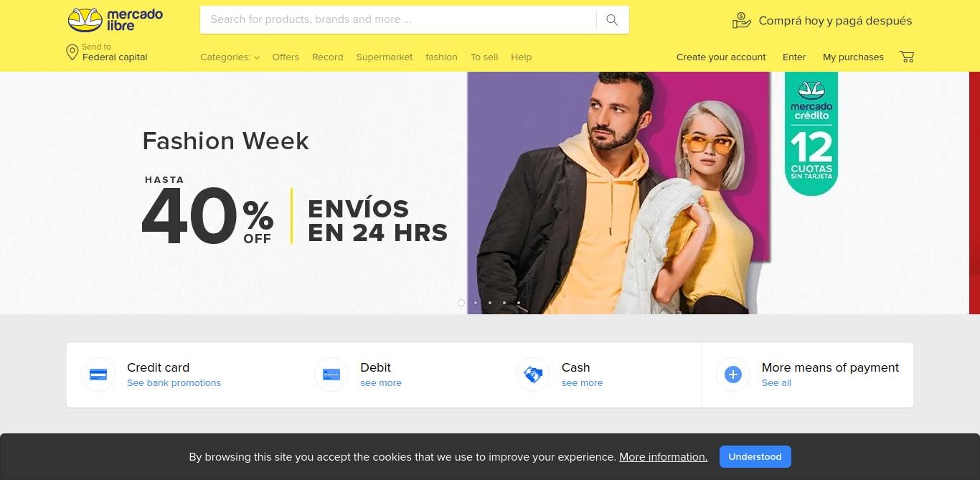Viewport: 980px width, 480px height.
Task: Click the Mercado Libre logo
Action: point(116,20)
